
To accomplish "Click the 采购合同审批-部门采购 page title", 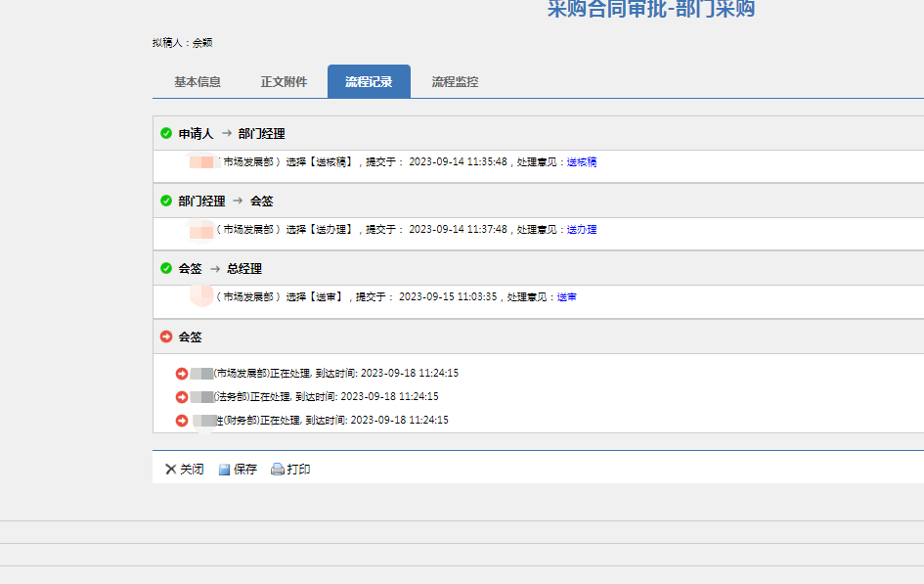I will (x=651, y=8).
